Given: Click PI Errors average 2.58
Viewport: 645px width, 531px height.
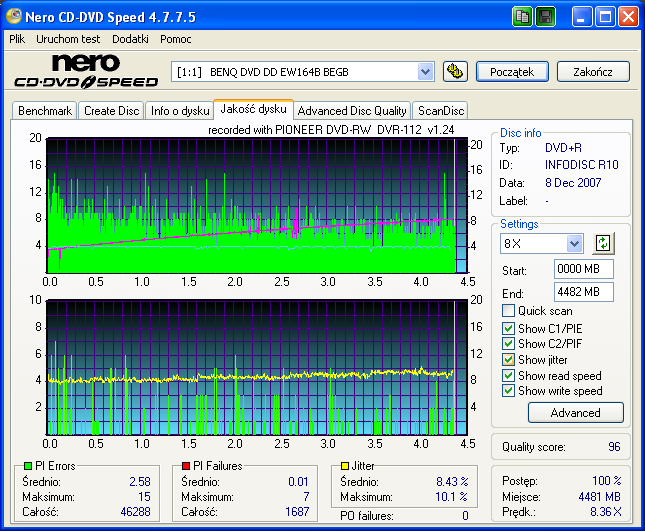Looking at the screenshot, I should pos(140,481).
